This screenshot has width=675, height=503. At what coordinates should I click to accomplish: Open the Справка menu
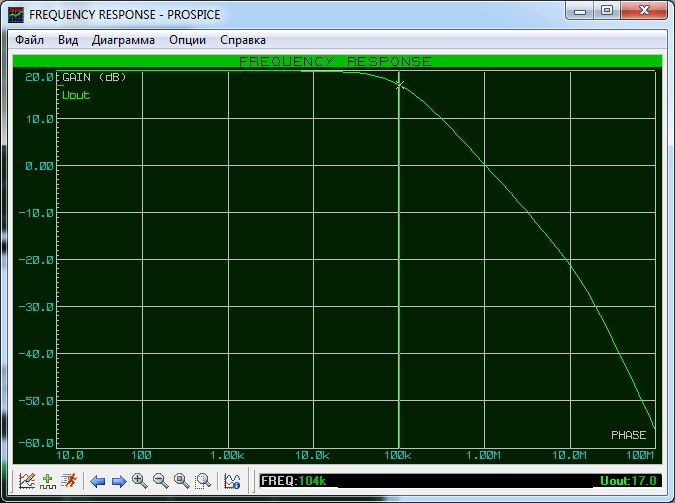click(243, 40)
